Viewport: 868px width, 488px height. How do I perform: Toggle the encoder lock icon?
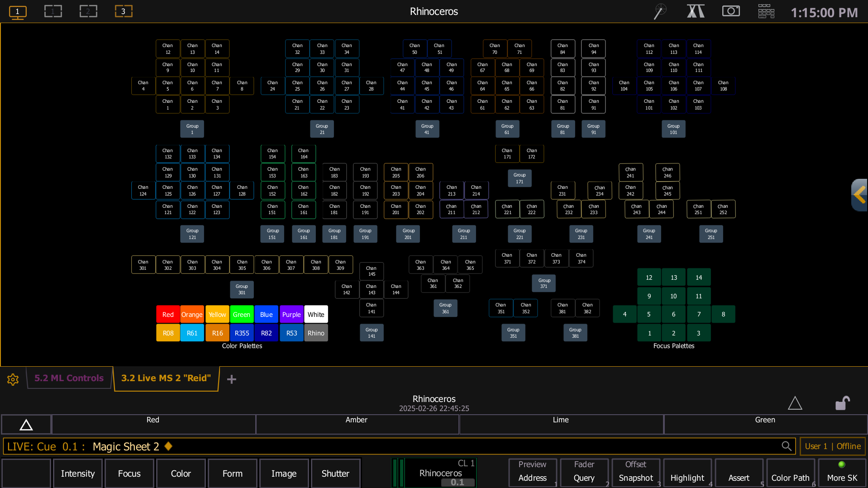842,403
